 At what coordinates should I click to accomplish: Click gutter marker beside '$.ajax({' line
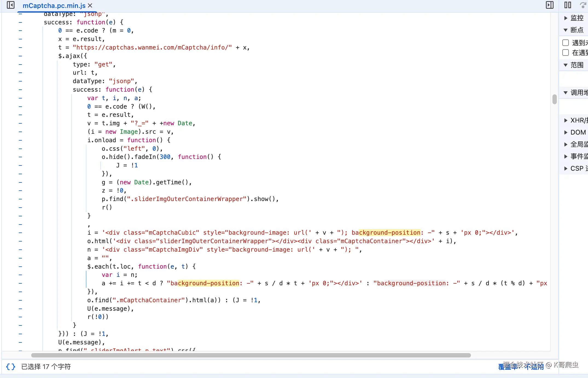[x=21, y=56]
